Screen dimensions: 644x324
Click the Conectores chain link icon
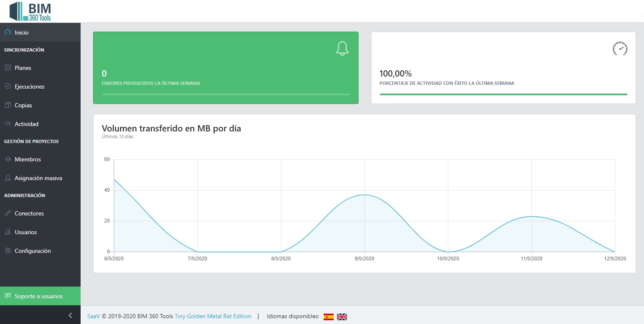(7, 213)
